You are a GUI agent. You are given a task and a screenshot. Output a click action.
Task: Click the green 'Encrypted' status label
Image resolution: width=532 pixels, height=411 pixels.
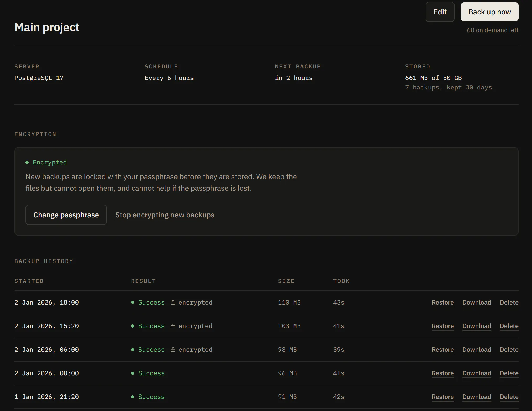click(x=50, y=162)
